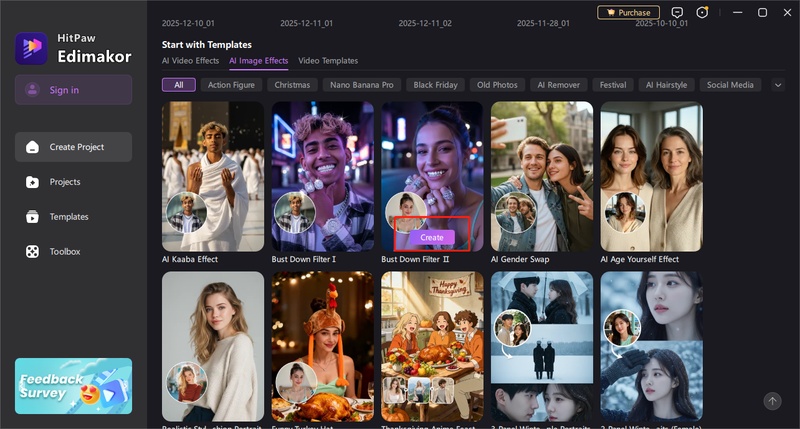Choose the Nano Banana Pro filter chip

[362, 85]
